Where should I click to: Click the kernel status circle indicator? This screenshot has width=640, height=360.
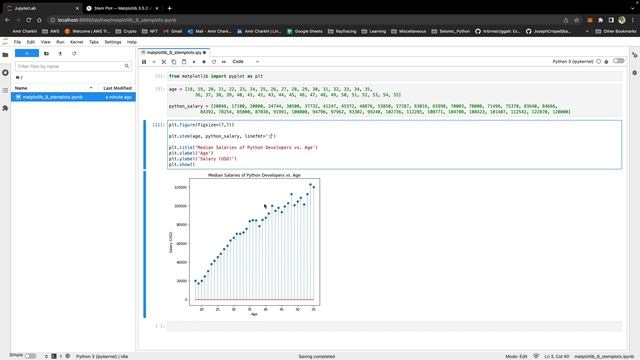pyautogui.click(x=599, y=62)
